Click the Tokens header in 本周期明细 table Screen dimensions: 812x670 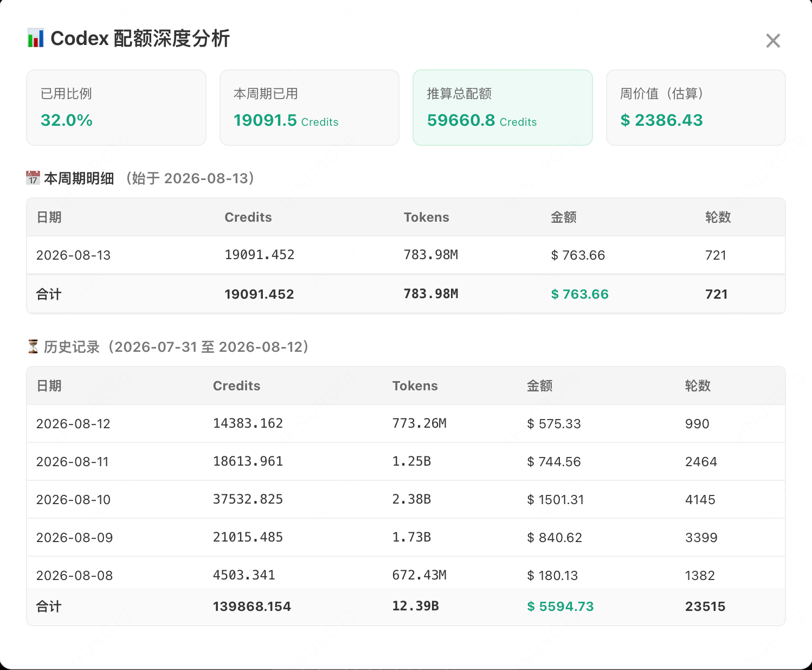(427, 217)
